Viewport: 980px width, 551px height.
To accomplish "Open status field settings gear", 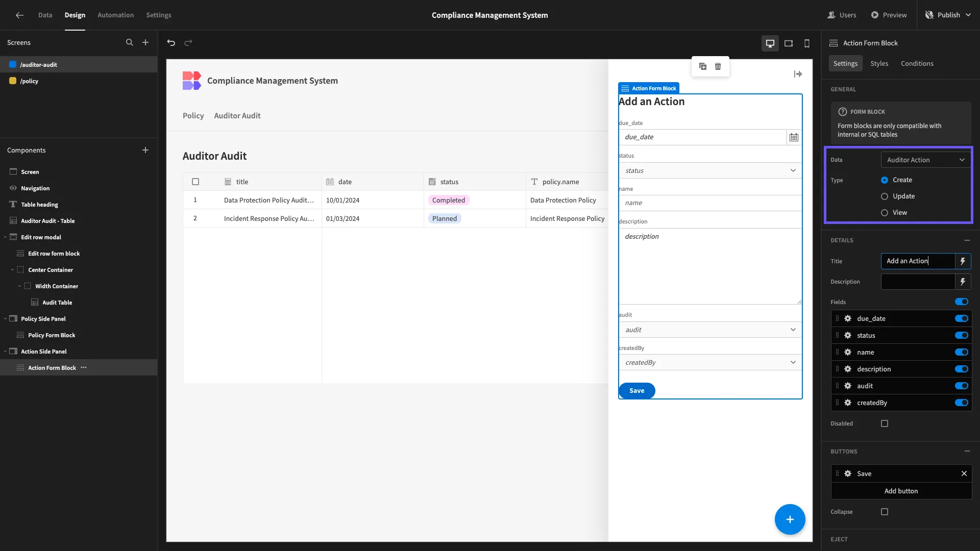I will click(847, 335).
